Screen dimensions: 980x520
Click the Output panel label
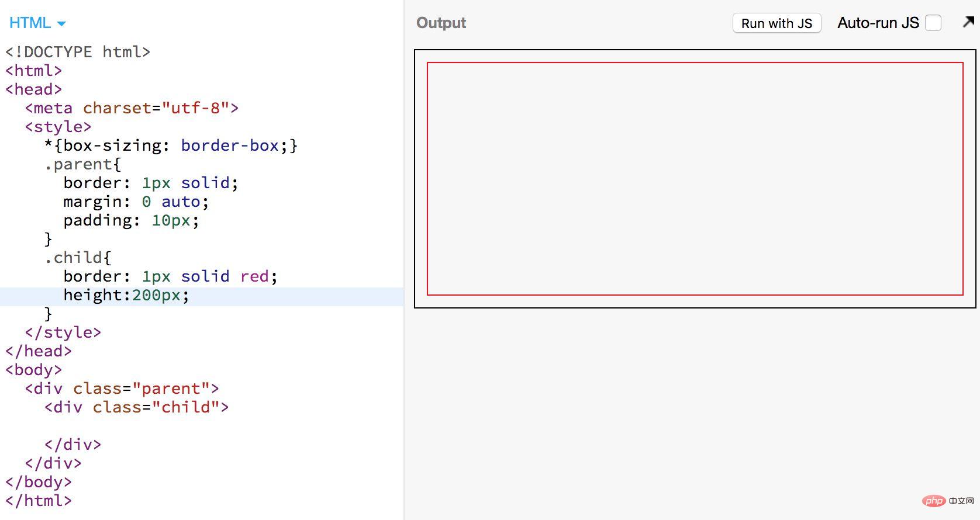point(441,23)
